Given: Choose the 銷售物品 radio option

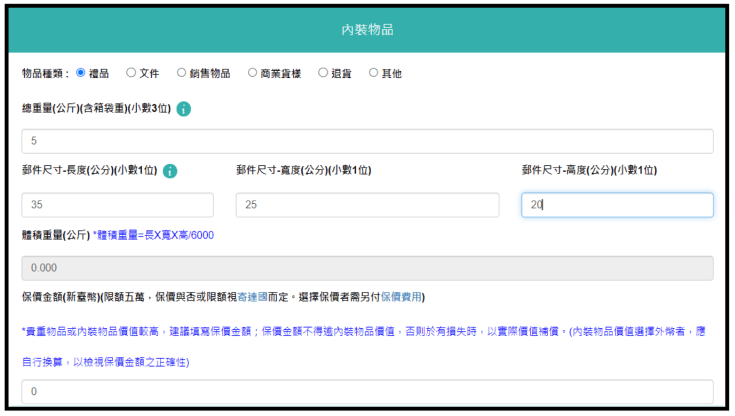Looking at the screenshot, I should 181,73.
